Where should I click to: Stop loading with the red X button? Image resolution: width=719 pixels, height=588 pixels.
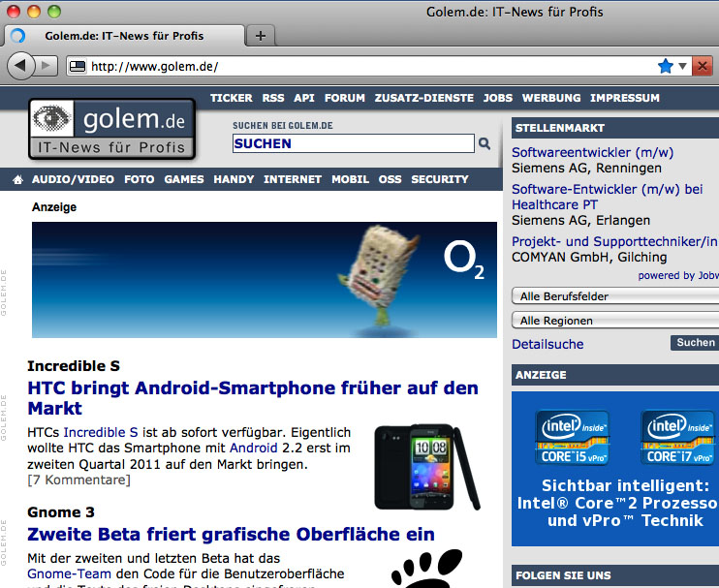(x=702, y=66)
